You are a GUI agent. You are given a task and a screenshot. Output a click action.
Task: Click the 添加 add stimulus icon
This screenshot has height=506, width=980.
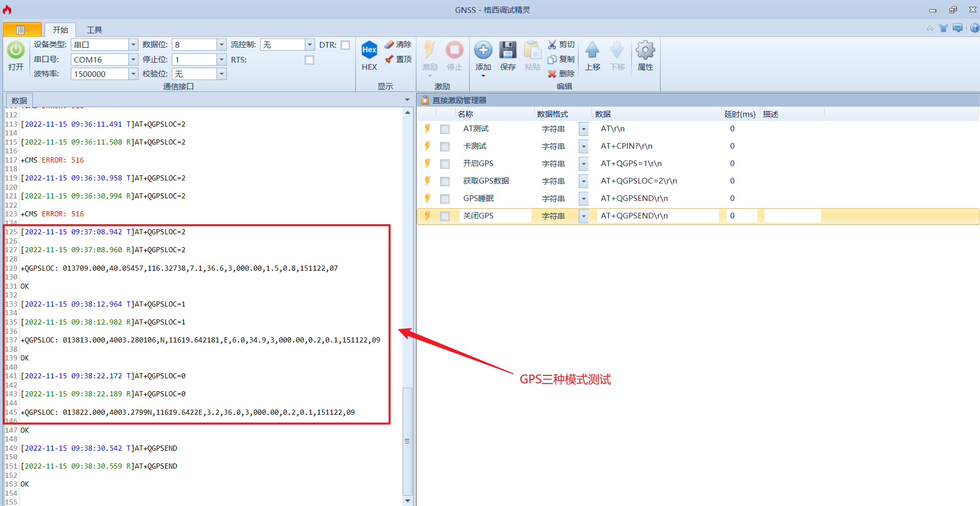point(483,50)
